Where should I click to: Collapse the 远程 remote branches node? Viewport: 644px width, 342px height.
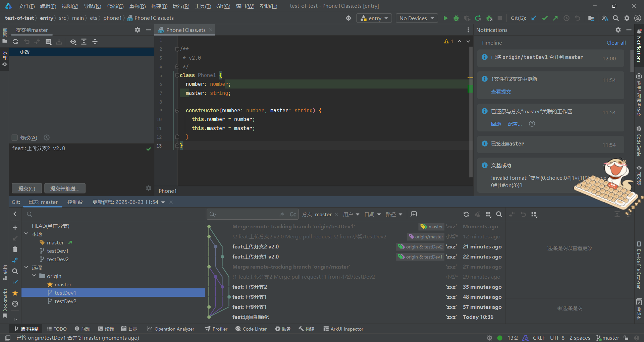pyautogui.click(x=26, y=267)
